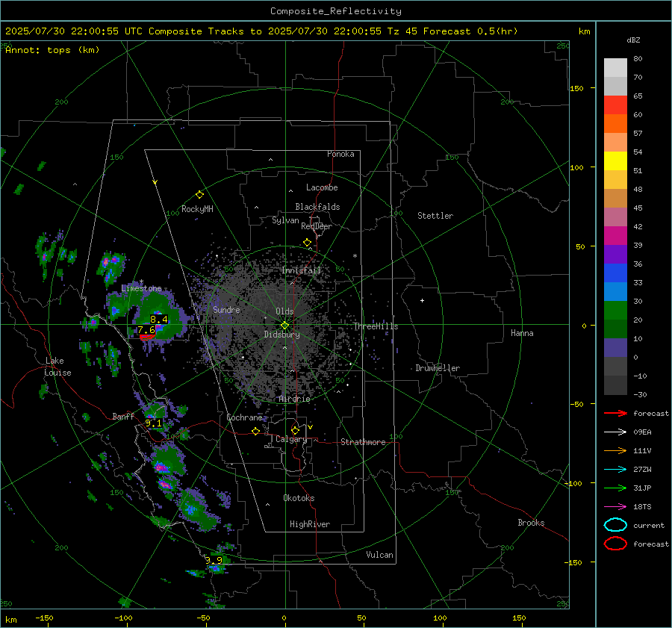The image size is (672, 628).
Task: Click the Lake Louise map label
Action: (57, 367)
